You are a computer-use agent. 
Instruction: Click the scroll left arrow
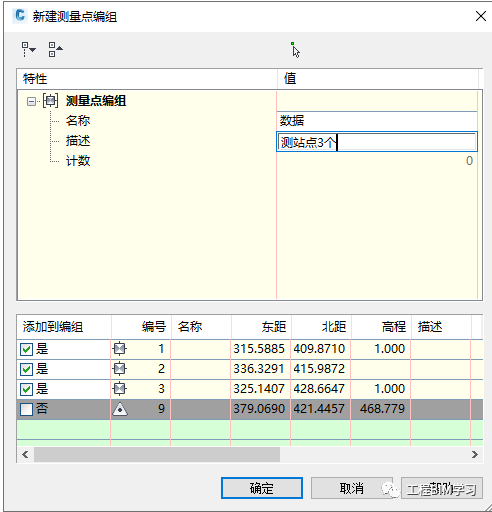click(x=25, y=455)
